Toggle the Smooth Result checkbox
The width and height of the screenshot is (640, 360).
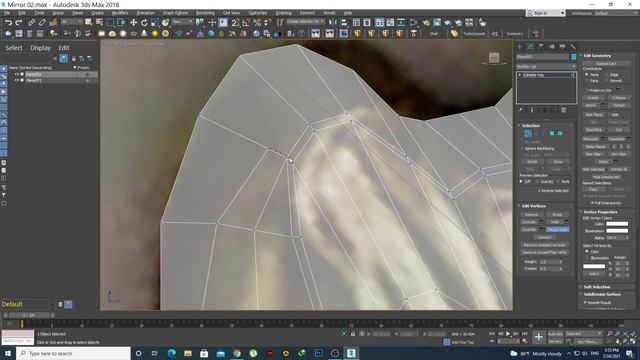point(586,302)
